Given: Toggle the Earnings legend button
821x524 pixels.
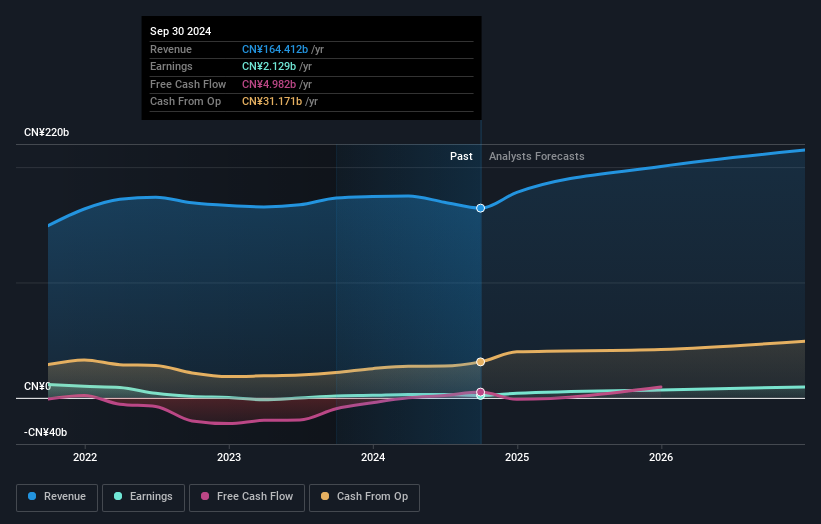Looking at the screenshot, I should pos(143,497).
